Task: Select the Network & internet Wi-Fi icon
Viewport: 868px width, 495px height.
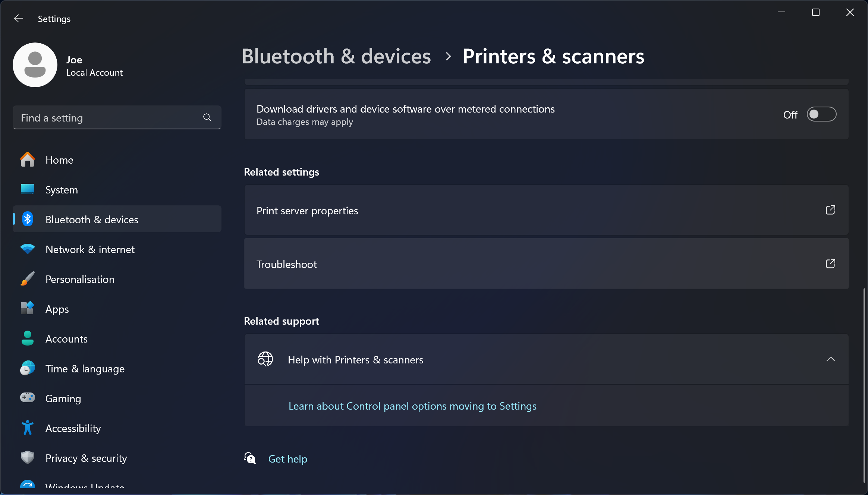Action: (27, 249)
